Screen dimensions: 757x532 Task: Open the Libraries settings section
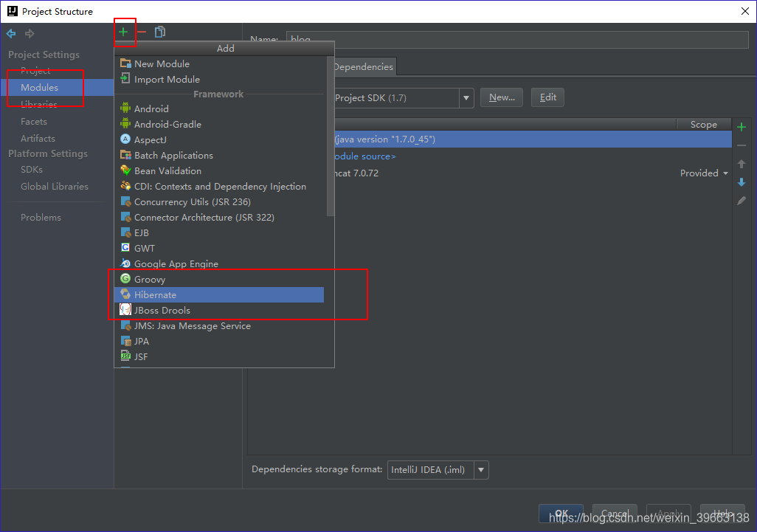(38, 104)
